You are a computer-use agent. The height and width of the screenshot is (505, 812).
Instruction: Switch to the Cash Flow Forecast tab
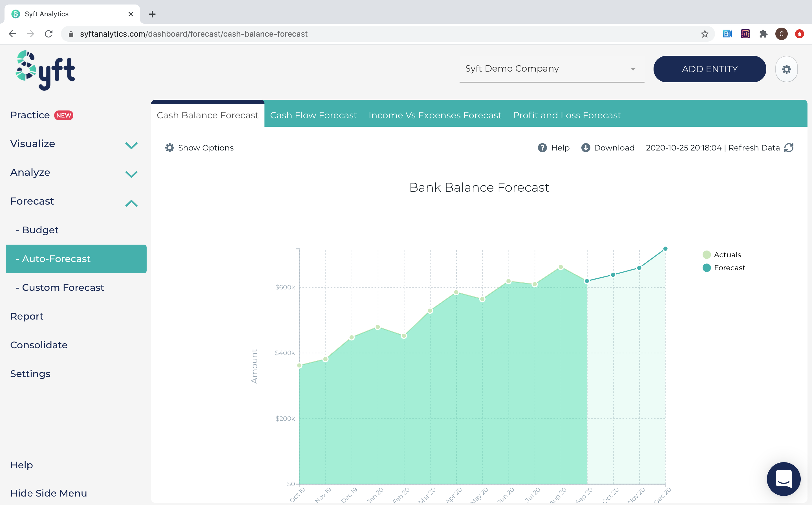point(314,115)
